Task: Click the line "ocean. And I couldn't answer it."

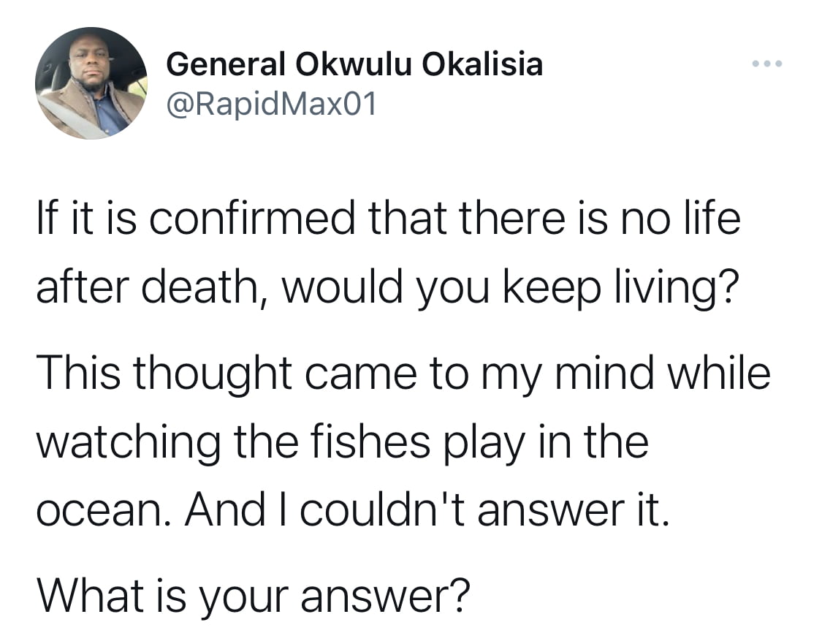Action: point(353,509)
